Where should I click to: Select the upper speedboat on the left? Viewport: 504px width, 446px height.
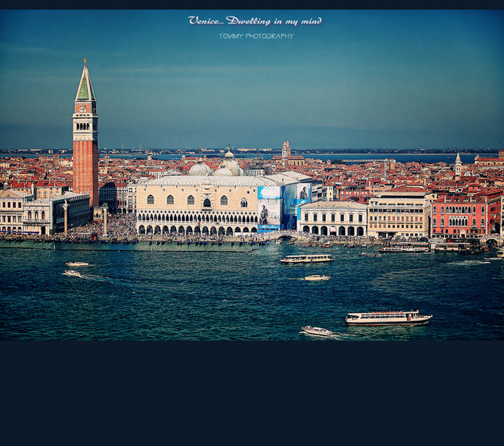point(77,264)
